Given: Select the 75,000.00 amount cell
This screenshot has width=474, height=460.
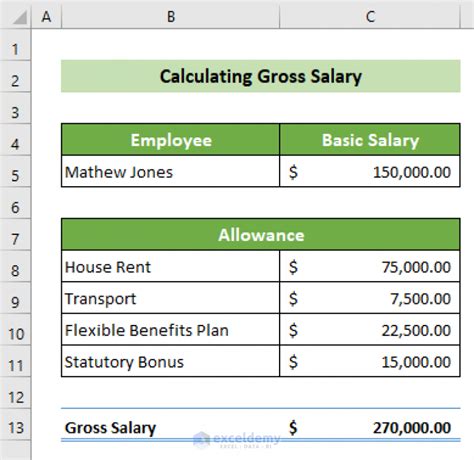Looking at the screenshot, I should [370, 266].
